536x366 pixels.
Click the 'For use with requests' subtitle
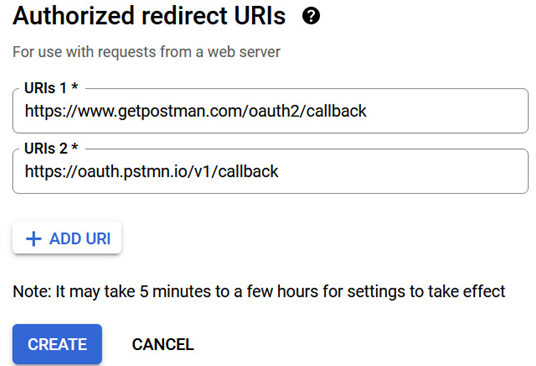coord(146,52)
